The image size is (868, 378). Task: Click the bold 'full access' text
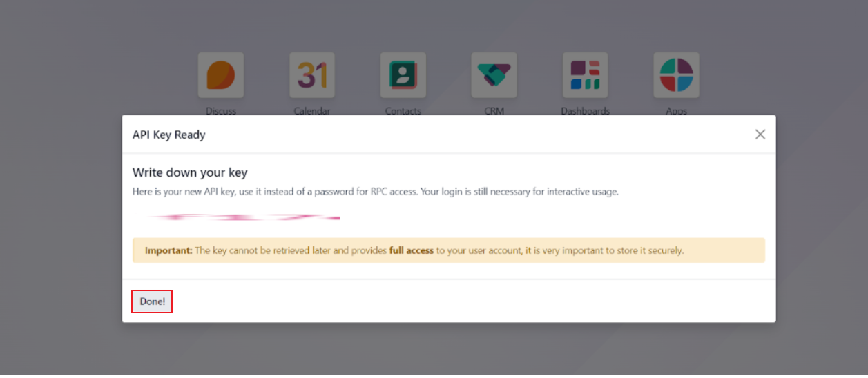(412, 250)
